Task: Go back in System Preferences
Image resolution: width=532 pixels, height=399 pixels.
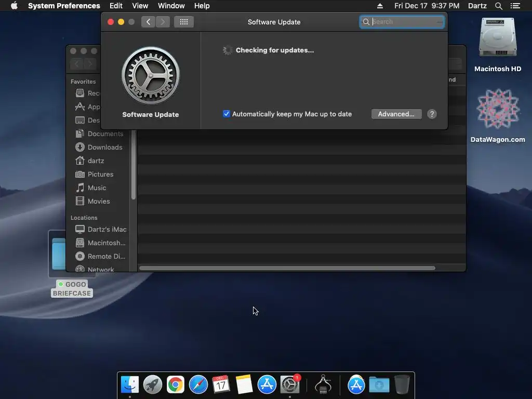Action: pos(148,22)
